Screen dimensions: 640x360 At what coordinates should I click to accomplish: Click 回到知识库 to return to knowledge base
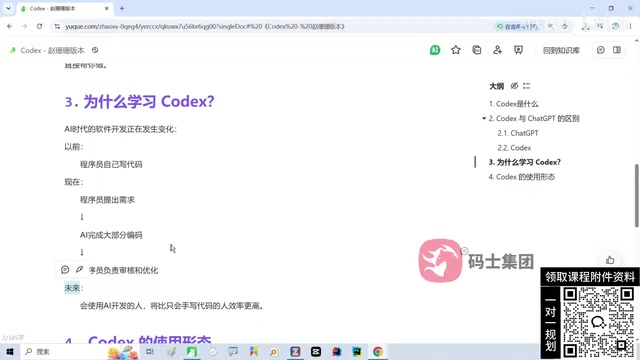561,51
